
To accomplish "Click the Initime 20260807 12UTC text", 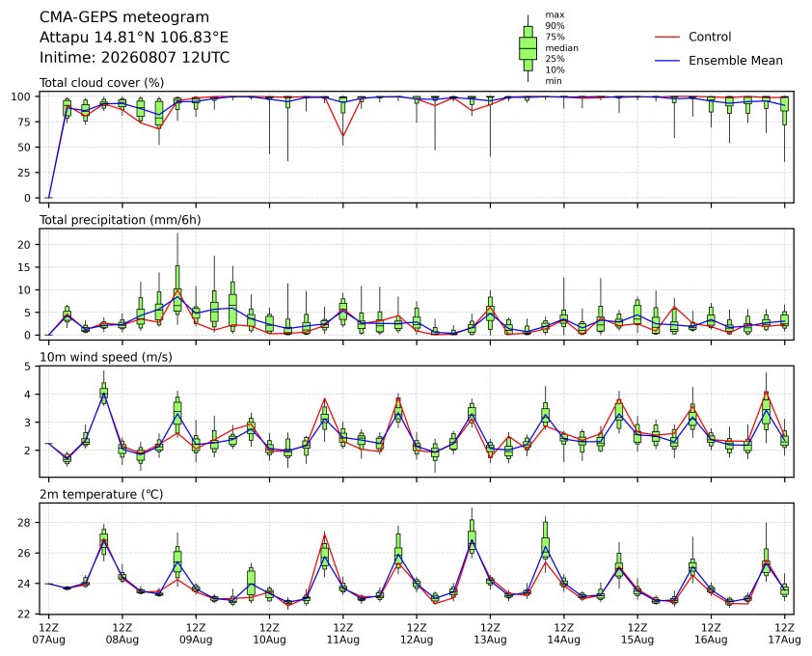I will 135,57.
